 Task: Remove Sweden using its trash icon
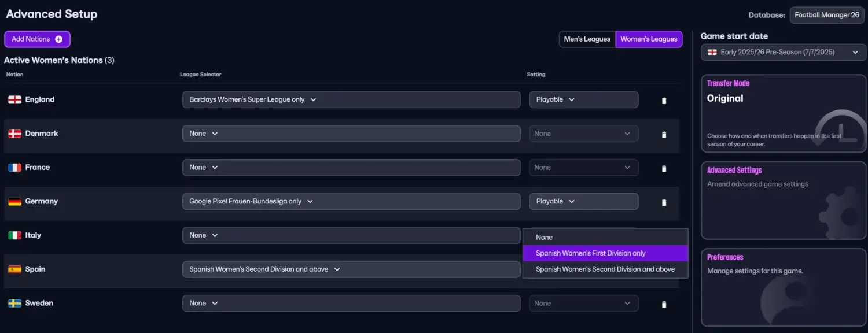click(x=664, y=304)
